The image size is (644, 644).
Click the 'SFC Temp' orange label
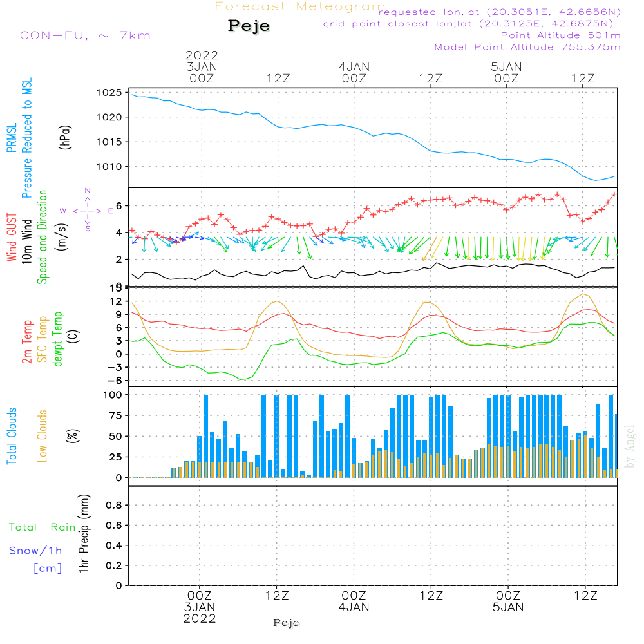43,339
